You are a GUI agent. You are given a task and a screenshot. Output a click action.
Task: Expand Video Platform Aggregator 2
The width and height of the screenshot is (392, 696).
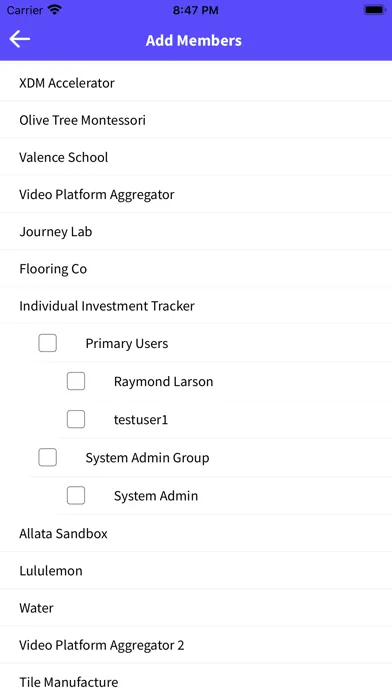(196, 645)
